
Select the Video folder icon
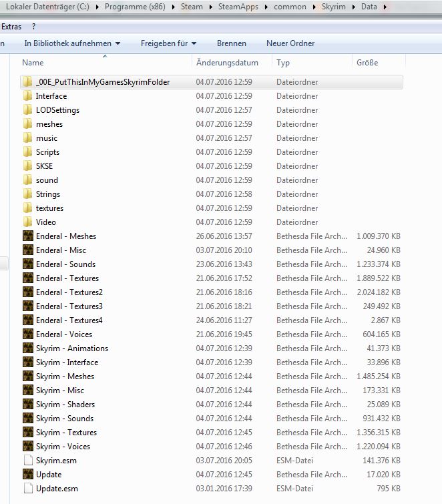point(28,222)
